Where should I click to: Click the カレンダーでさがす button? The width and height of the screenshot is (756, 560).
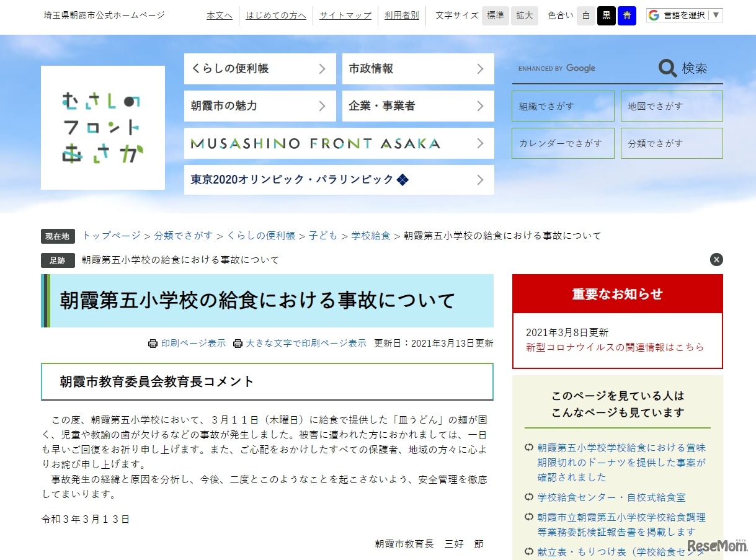(x=563, y=143)
